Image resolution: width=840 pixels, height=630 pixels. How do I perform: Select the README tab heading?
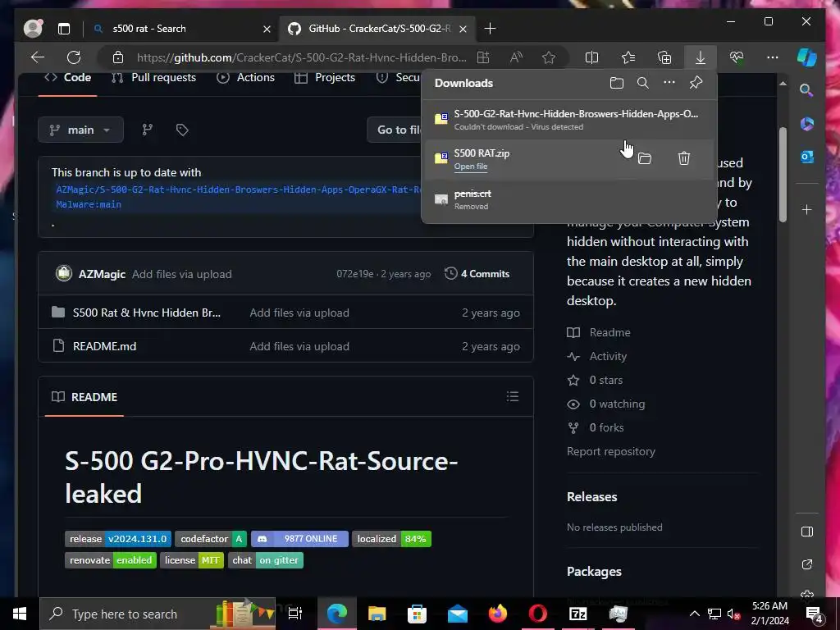click(x=84, y=397)
